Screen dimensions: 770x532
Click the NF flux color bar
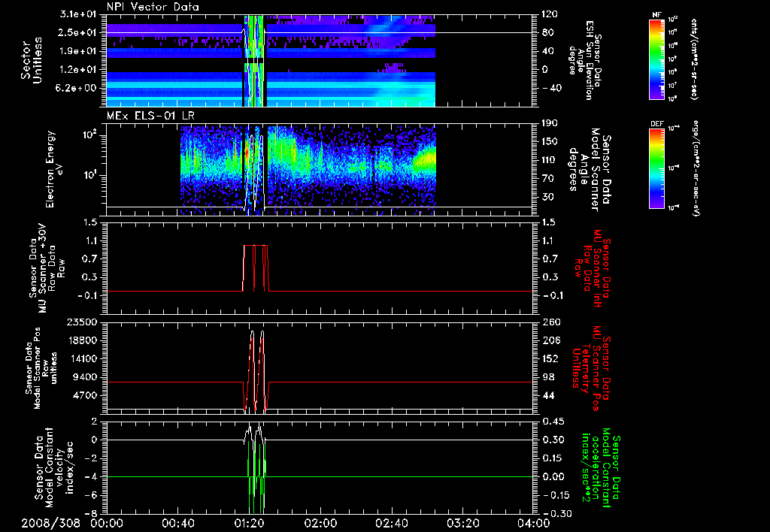[656, 59]
